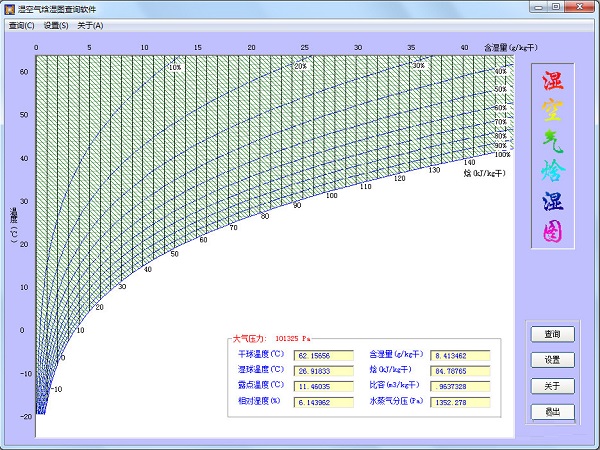The width and height of the screenshot is (600, 450).
Task: Click the 干球温度 value field
Action: [x=324, y=355]
